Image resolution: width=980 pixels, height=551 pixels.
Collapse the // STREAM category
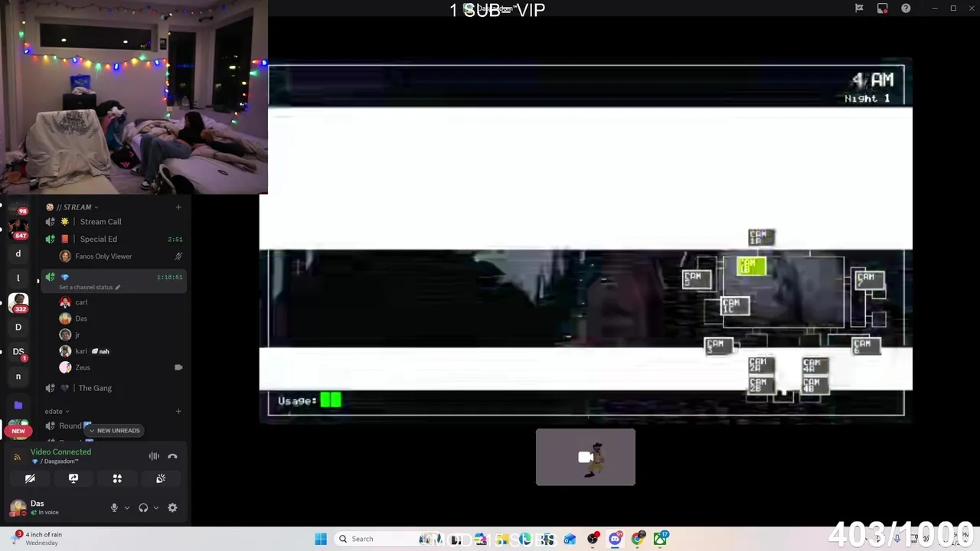pyautogui.click(x=74, y=207)
